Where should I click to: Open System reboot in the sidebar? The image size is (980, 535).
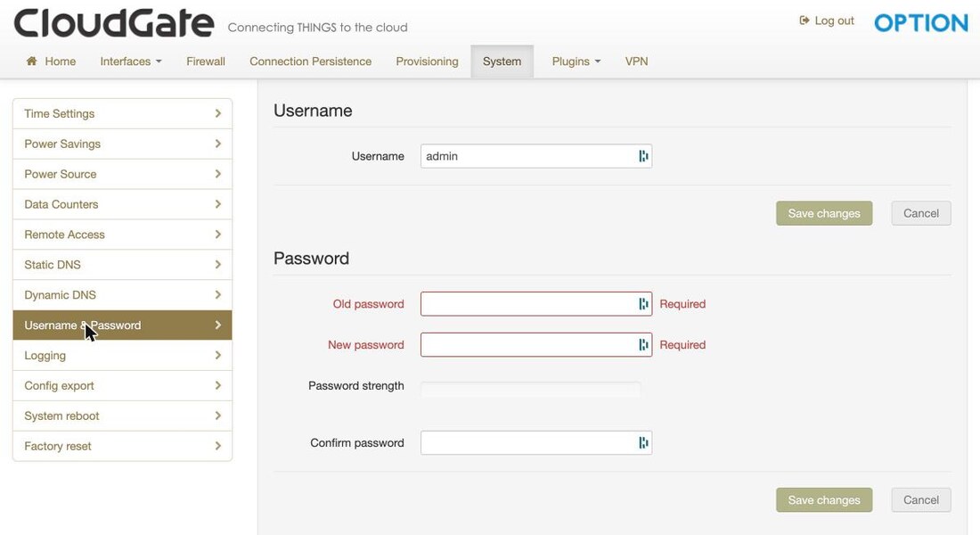point(123,416)
